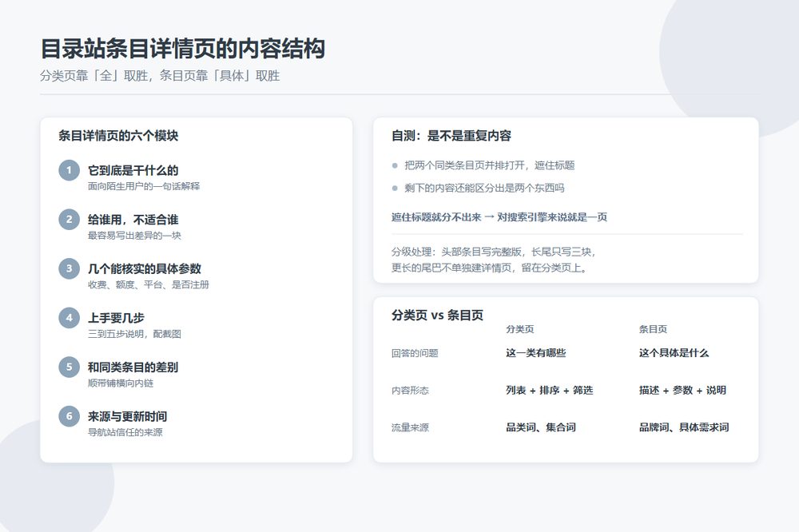Click description 面向陌生用户的一句话解释
The width and height of the screenshot is (799, 532).
(x=144, y=186)
